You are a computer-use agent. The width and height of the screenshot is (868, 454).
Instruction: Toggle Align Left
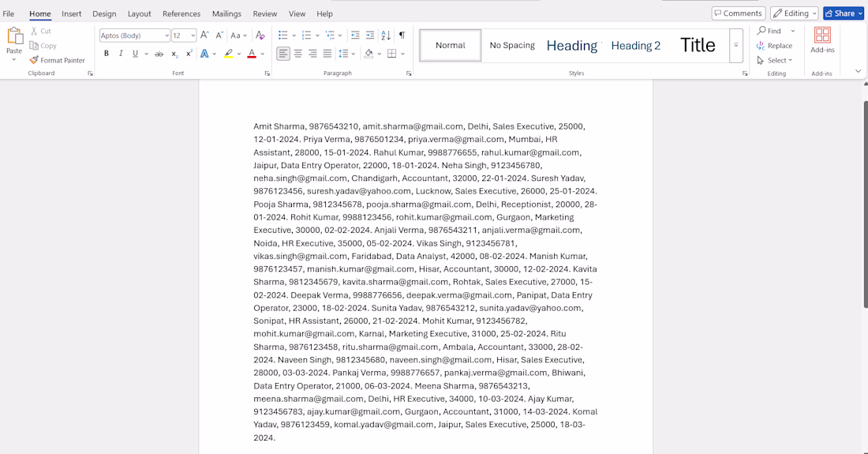tap(282, 54)
